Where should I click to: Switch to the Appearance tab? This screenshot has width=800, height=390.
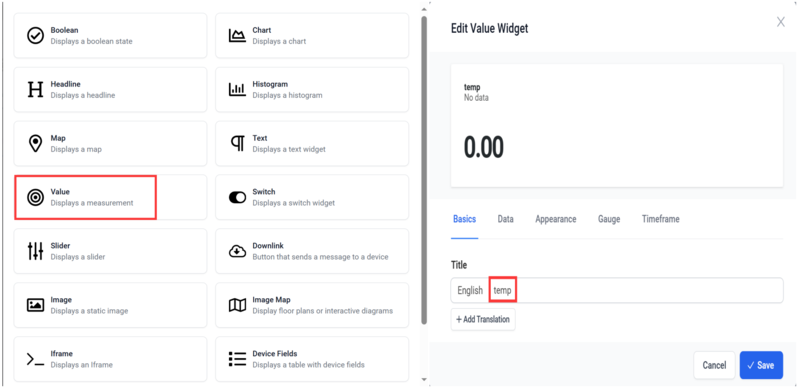[556, 219]
